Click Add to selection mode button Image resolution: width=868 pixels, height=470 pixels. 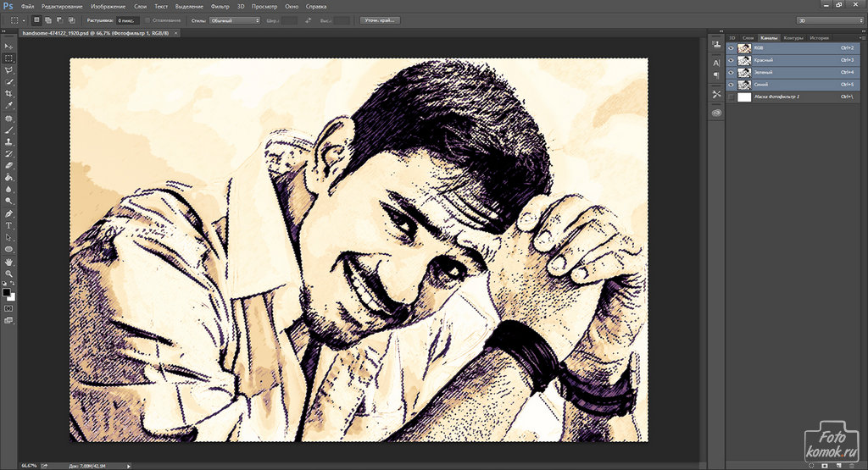[48, 20]
